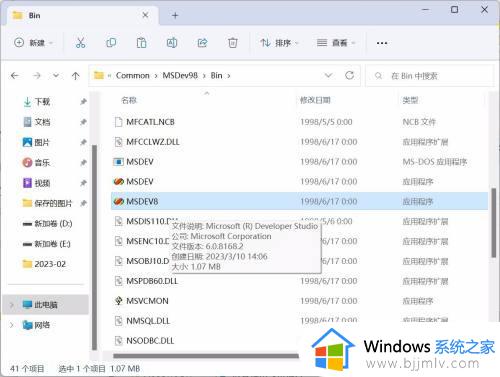
Task: Open Videos (视频) in sidebar
Action: coord(42,183)
